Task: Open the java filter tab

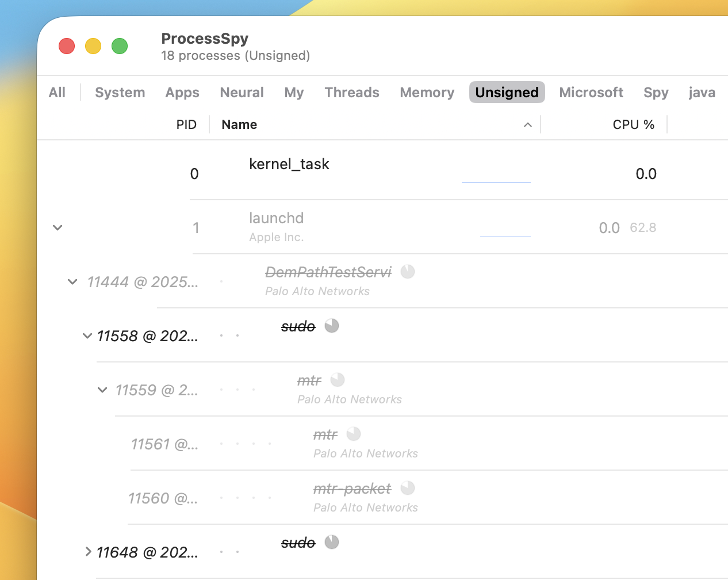Action: click(702, 92)
